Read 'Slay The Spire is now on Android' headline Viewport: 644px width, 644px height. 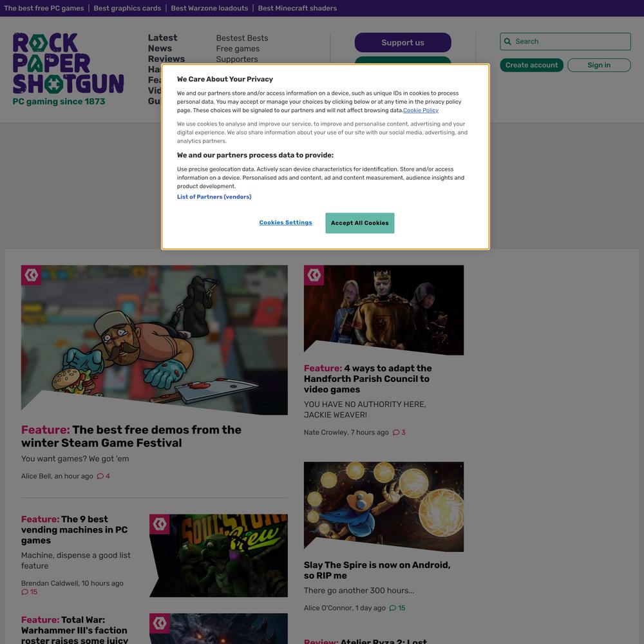click(377, 571)
